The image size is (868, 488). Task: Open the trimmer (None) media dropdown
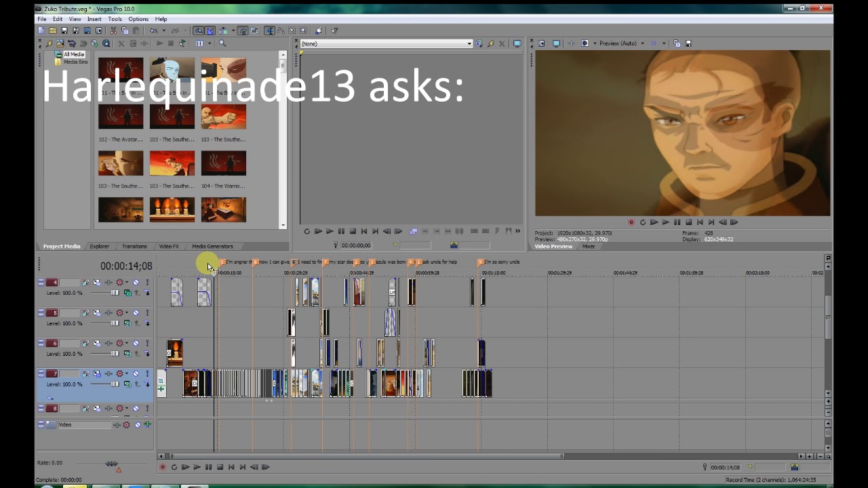[469, 43]
